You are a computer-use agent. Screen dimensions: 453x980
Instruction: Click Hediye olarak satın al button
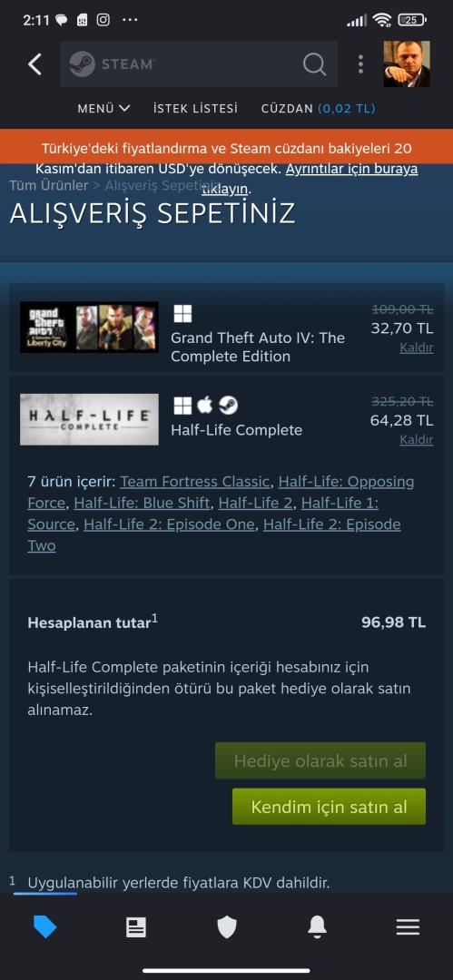[320, 760]
